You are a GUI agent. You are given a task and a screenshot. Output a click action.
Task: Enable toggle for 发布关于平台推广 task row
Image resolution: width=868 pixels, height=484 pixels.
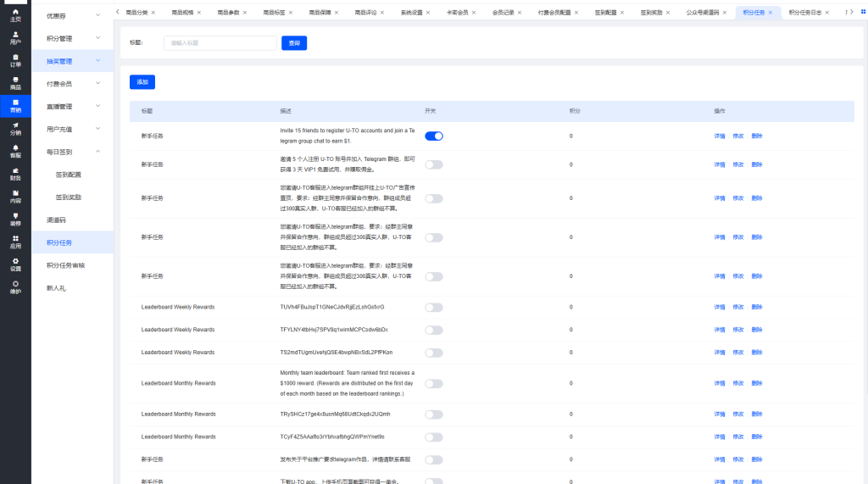click(434, 460)
